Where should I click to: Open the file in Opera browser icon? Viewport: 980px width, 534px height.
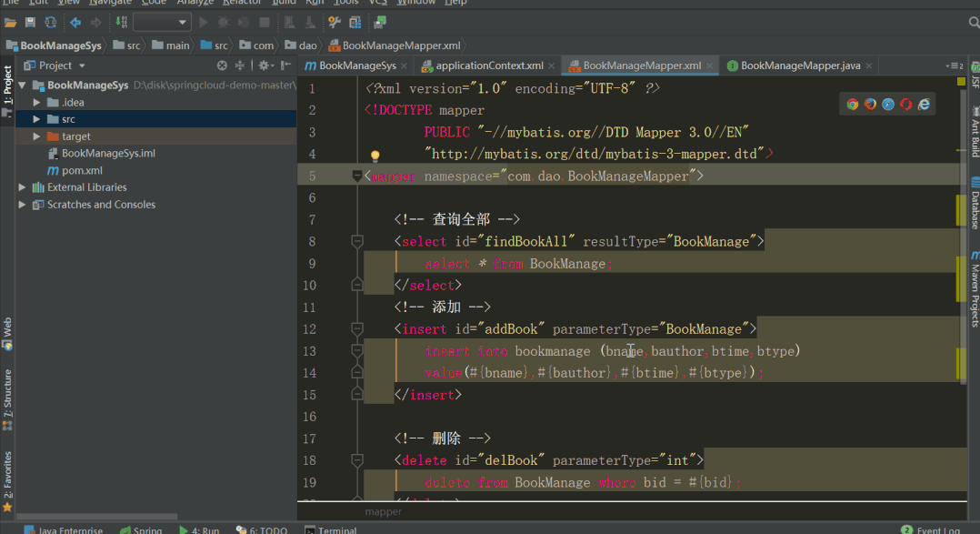click(x=905, y=105)
